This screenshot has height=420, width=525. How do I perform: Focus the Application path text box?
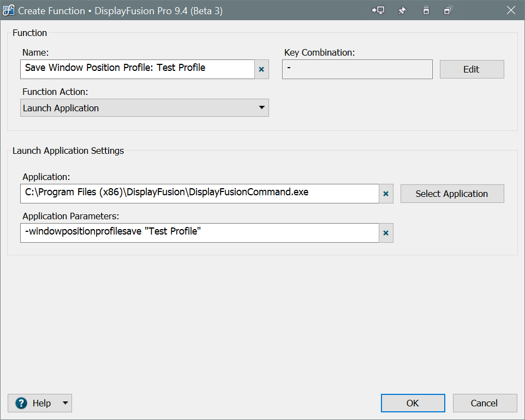point(199,193)
